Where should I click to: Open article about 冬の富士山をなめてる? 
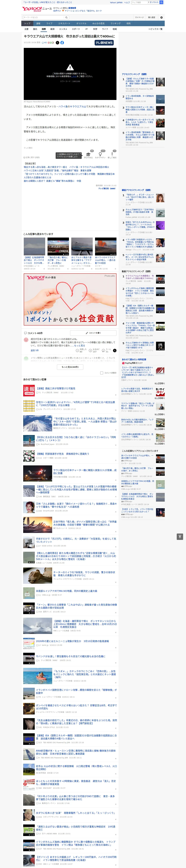85,422
